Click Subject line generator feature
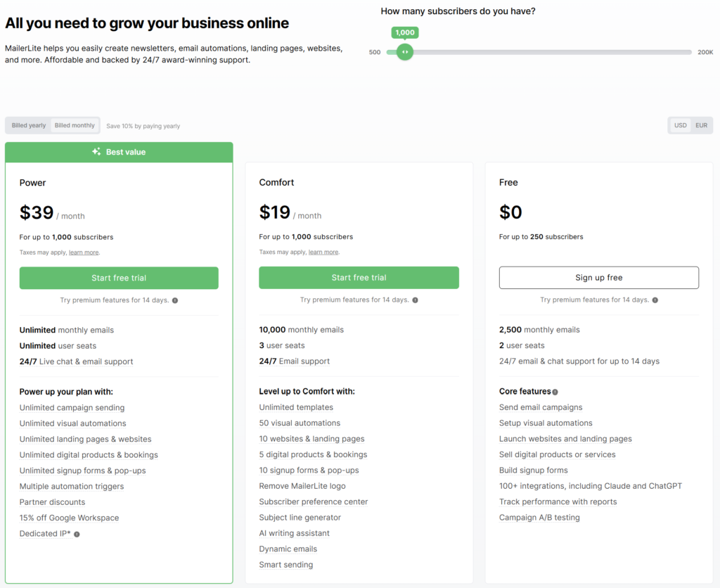720x588 pixels. click(300, 517)
